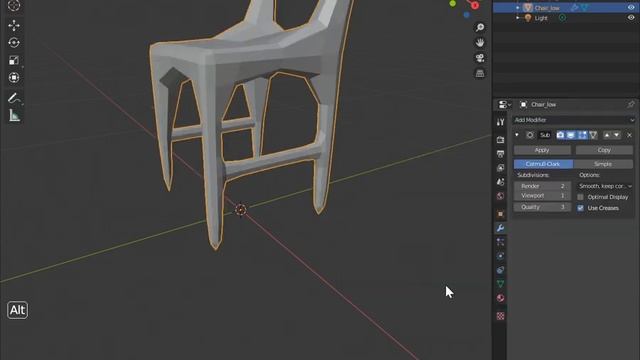Open properties editor type dropdown

pyautogui.click(x=505, y=105)
